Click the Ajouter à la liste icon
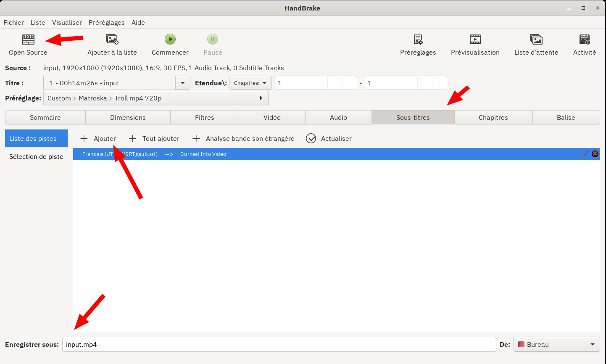This screenshot has width=606, height=364. [112, 40]
